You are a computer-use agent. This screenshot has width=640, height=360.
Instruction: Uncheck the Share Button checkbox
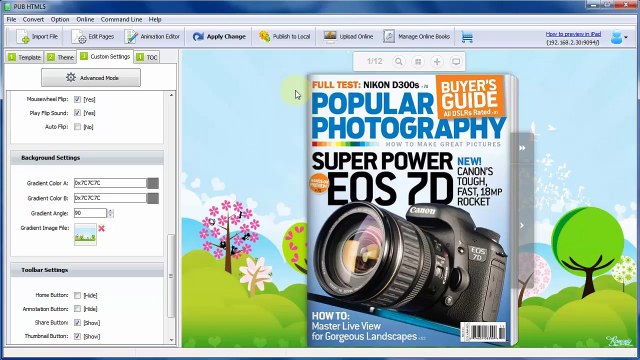pyautogui.click(x=78, y=322)
